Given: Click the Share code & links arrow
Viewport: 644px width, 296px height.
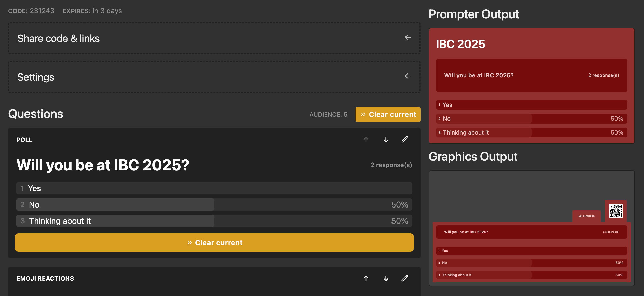Looking at the screenshot, I should pos(408,37).
